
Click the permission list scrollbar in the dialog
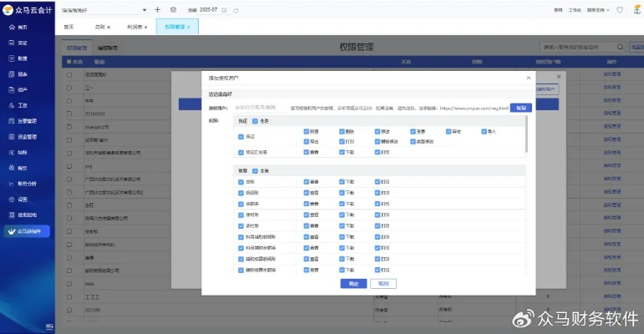(x=526, y=134)
